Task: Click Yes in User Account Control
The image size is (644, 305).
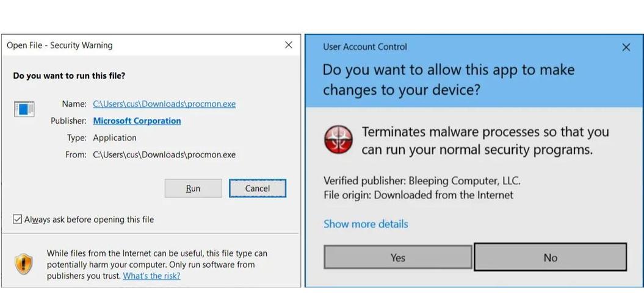Action: coord(397,257)
